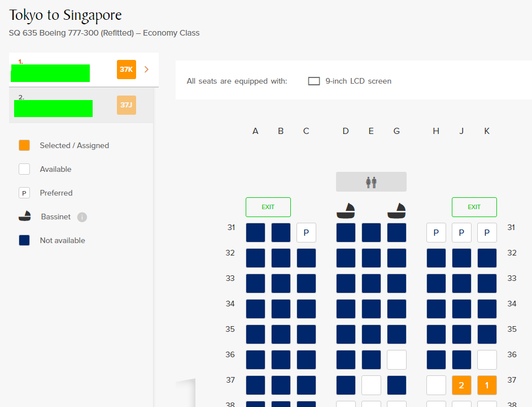Expand passenger 1 chevron arrow

(x=147, y=70)
